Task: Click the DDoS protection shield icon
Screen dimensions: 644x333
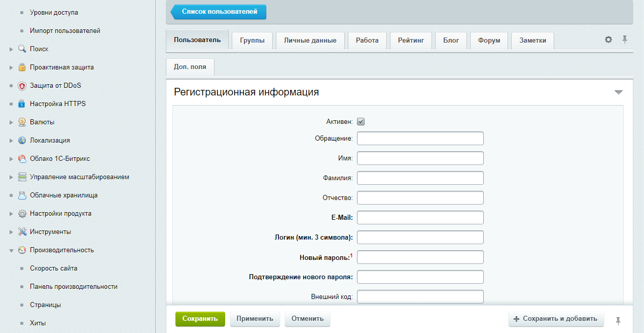Action: point(22,85)
